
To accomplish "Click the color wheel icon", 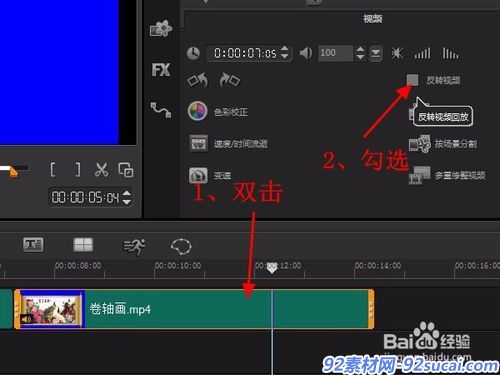I will click(x=198, y=111).
